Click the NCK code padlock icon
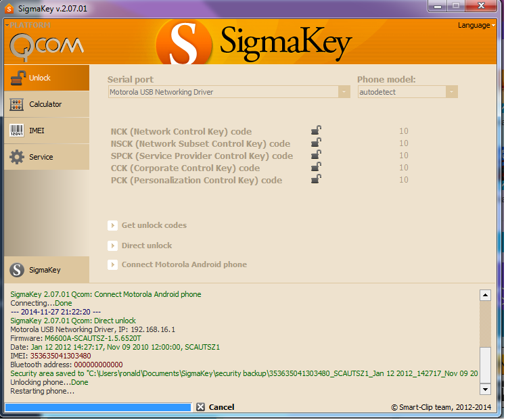Viewport: 506px width, 420px height. pos(316,131)
